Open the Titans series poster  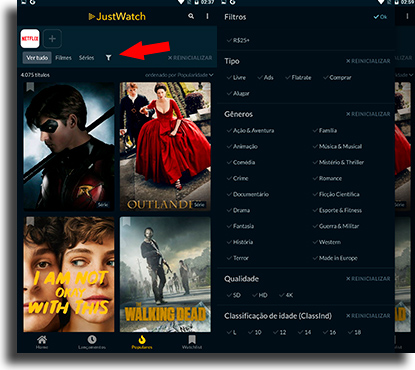(69, 146)
